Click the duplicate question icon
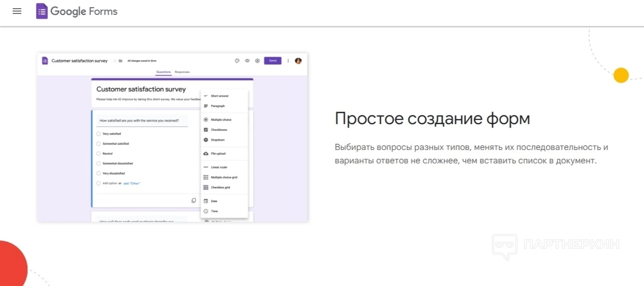This screenshot has height=286, width=644. pos(194,200)
